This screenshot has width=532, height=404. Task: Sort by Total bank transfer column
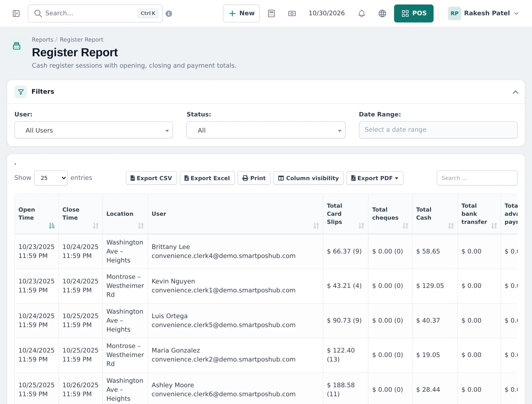479,214
